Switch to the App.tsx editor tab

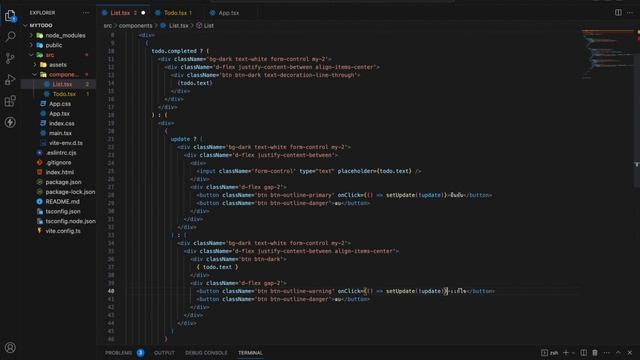click(229, 13)
